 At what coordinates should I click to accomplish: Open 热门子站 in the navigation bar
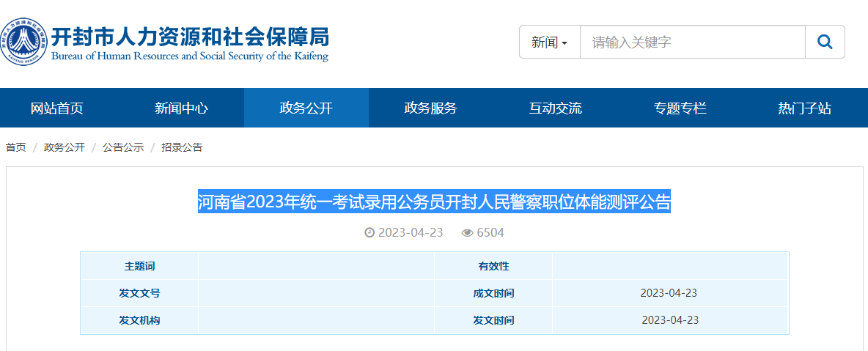tap(804, 108)
